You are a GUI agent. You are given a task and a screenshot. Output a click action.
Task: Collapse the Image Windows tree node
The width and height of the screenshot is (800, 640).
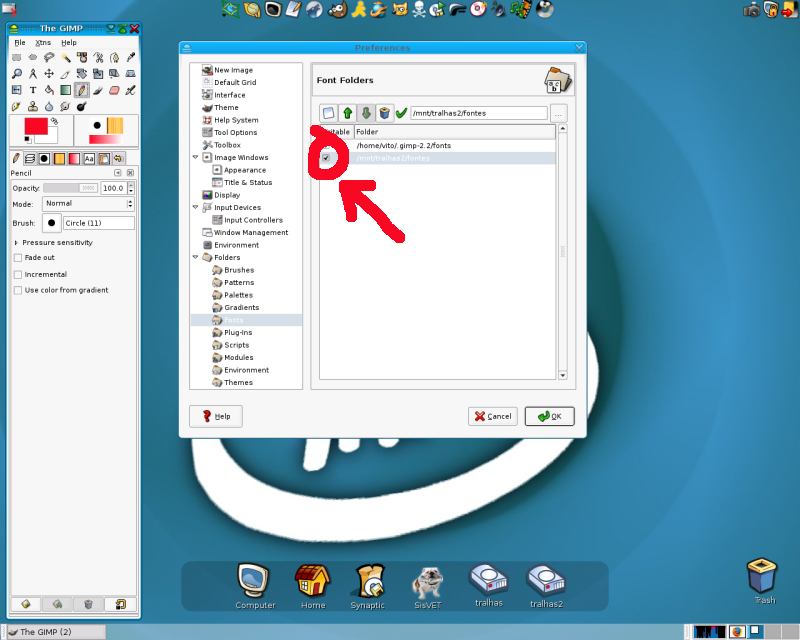tap(195, 157)
